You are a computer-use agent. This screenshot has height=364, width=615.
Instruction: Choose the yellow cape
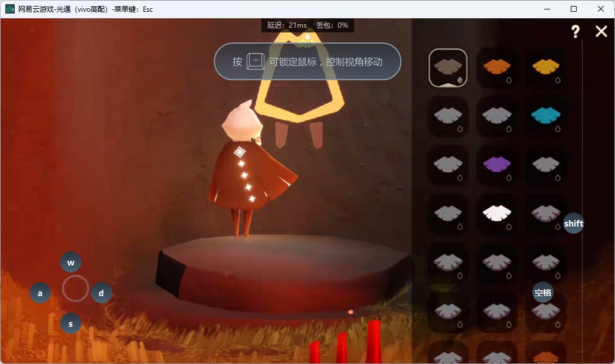pyautogui.click(x=545, y=68)
